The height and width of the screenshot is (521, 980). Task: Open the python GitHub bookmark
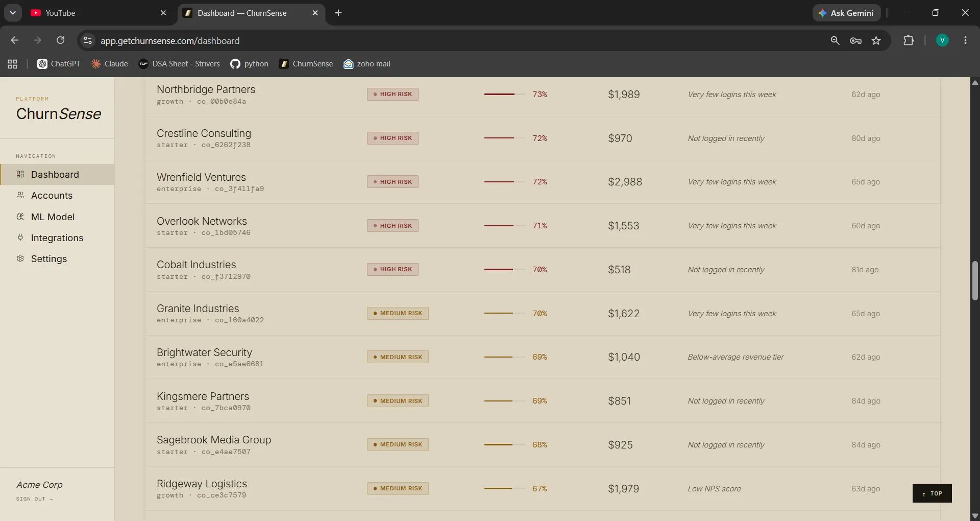click(249, 64)
